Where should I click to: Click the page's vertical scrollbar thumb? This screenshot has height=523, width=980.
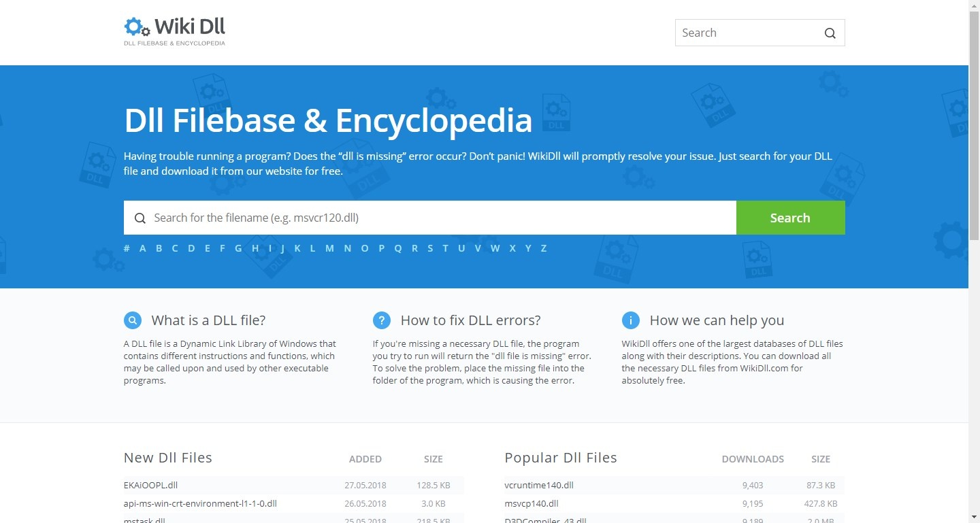point(974,126)
